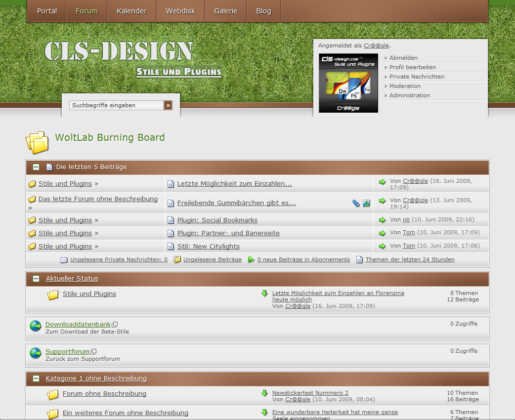Switch to the Galerie tab
The height and width of the screenshot is (420, 515).
(225, 11)
